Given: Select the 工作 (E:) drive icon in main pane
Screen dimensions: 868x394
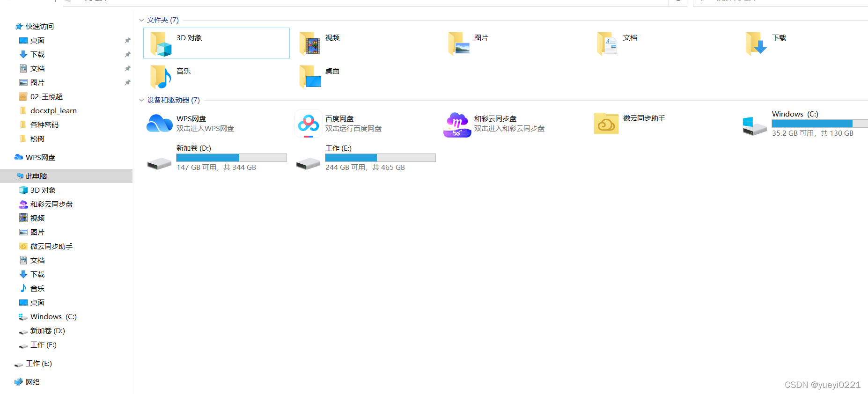Looking at the screenshot, I should pos(308,163).
